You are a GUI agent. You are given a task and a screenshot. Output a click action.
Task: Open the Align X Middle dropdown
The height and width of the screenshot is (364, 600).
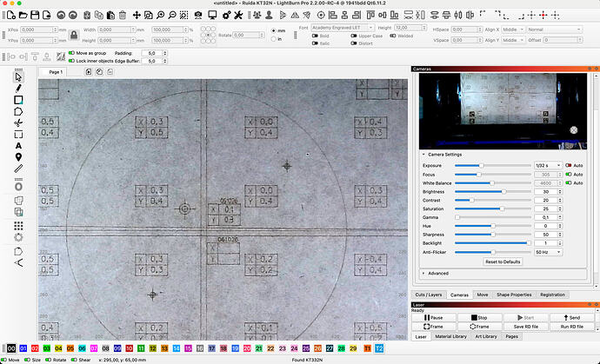tap(512, 30)
